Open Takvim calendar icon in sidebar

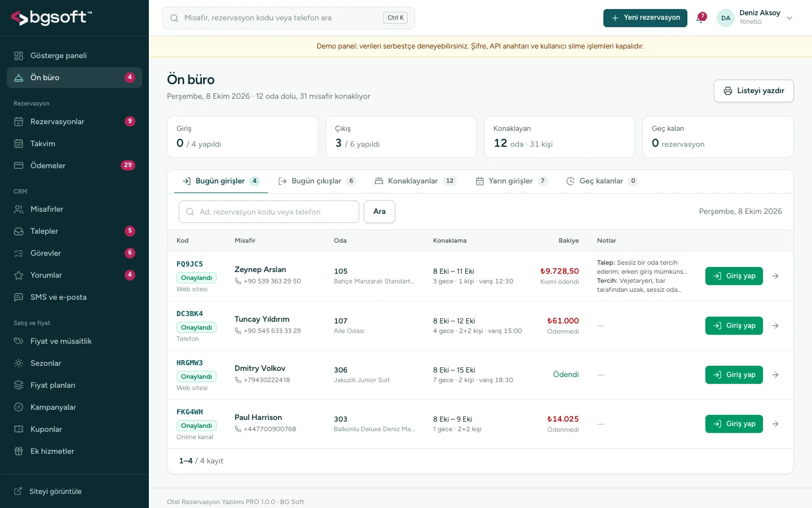19,144
